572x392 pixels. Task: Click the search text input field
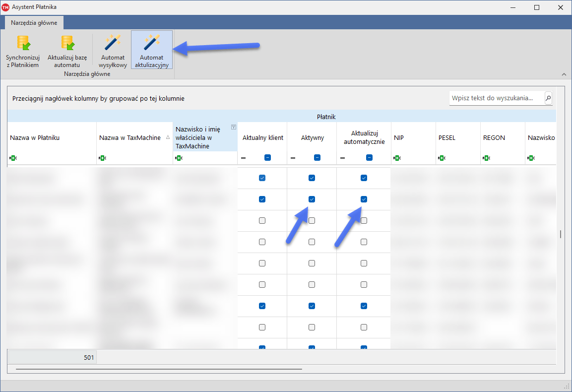click(496, 98)
